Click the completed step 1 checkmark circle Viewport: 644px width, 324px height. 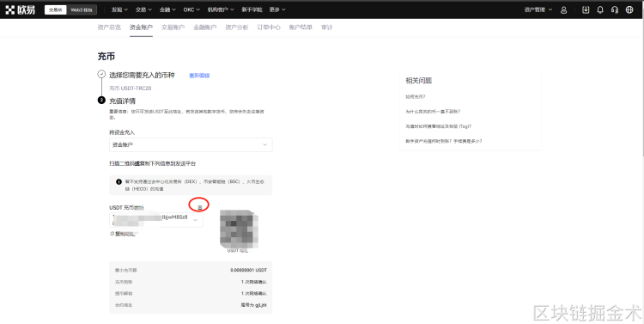pyautogui.click(x=101, y=74)
